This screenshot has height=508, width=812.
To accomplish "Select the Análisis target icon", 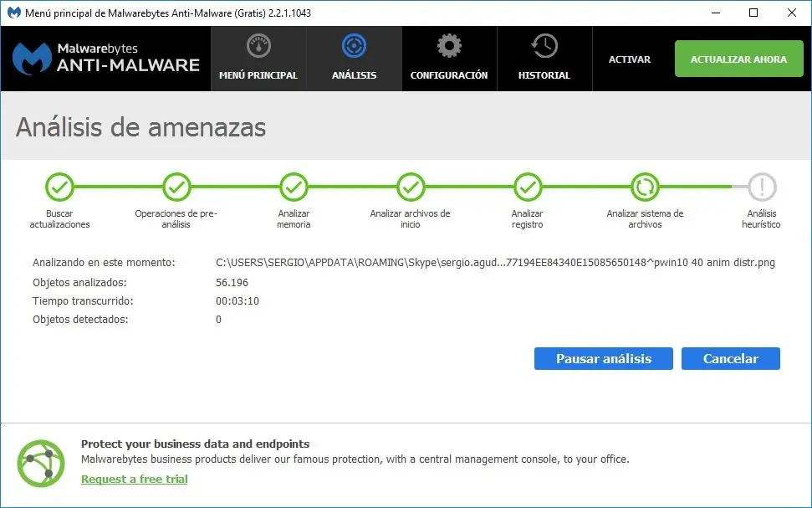I will pyautogui.click(x=355, y=46).
